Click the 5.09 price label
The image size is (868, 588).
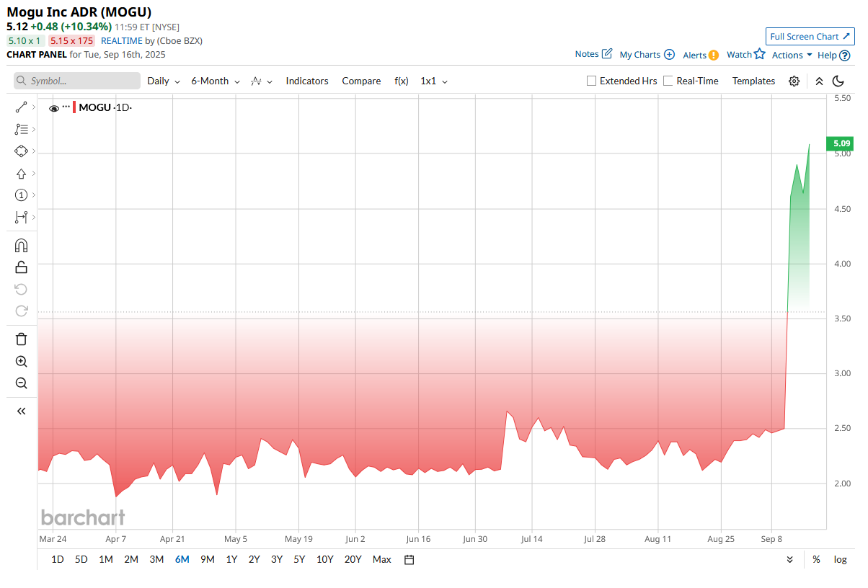click(841, 143)
